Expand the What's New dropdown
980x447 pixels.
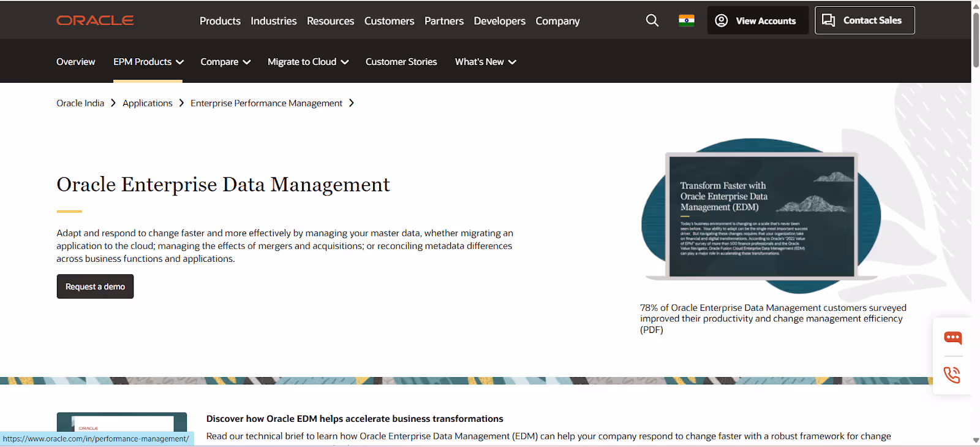point(486,62)
